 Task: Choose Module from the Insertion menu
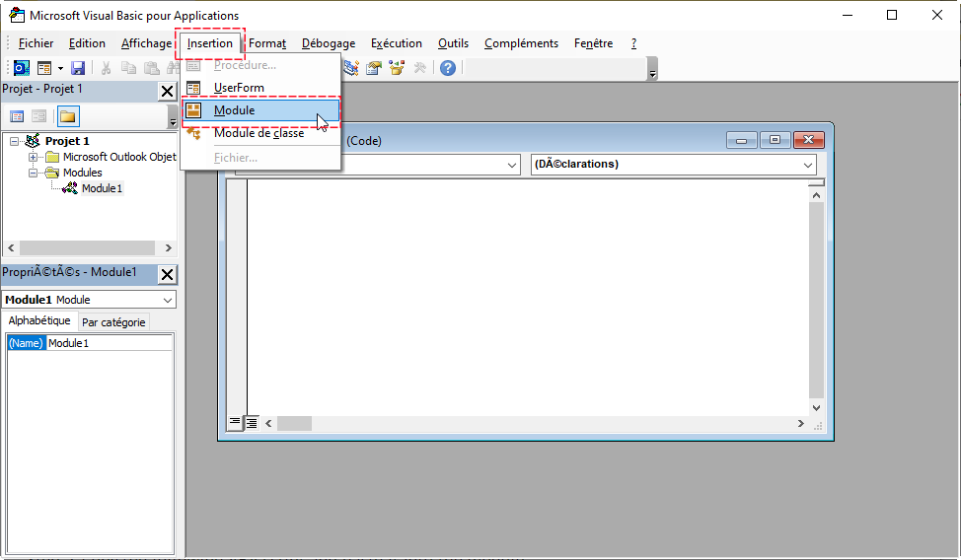(x=260, y=110)
